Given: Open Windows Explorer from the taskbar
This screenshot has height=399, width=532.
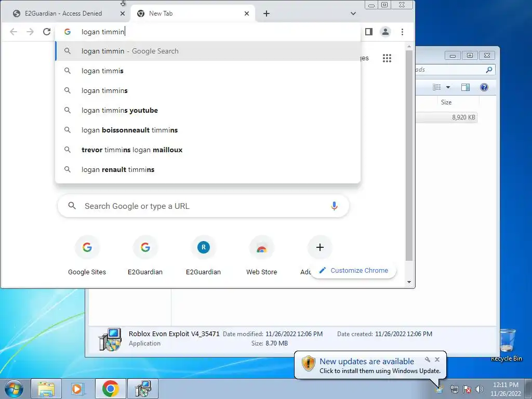Looking at the screenshot, I should [46, 389].
